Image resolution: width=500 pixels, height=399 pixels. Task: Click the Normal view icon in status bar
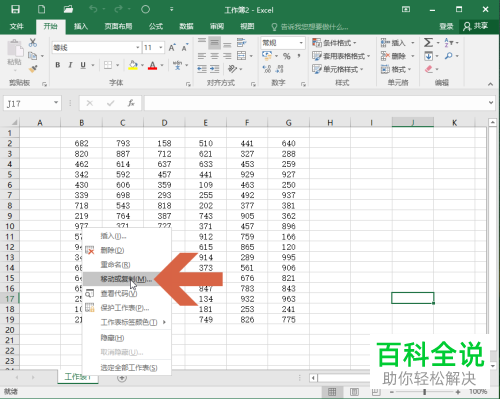(332, 392)
